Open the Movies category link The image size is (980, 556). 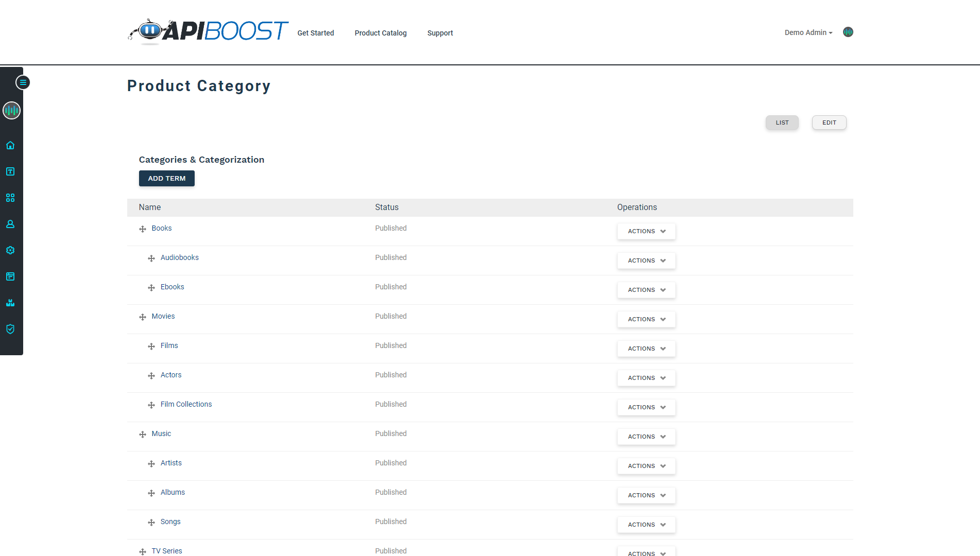pyautogui.click(x=163, y=316)
